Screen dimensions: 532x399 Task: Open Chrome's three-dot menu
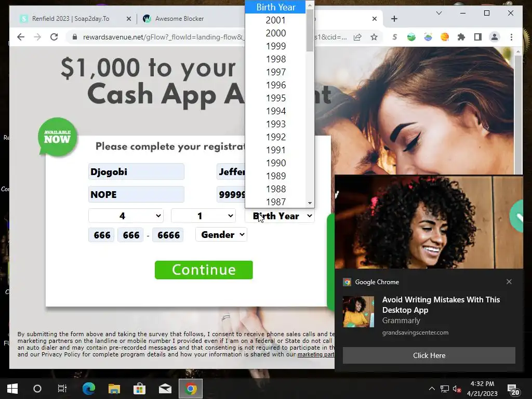click(x=511, y=37)
